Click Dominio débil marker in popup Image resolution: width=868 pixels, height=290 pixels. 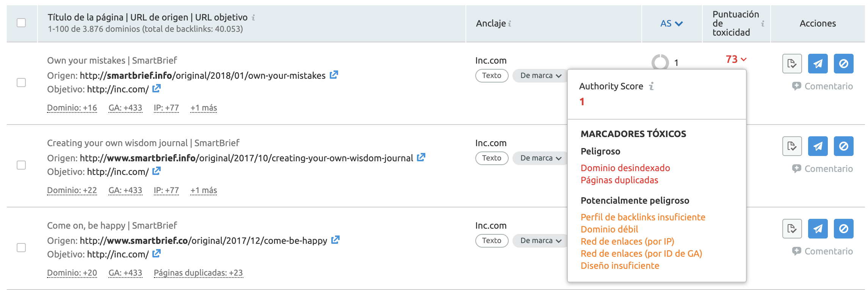(609, 229)
